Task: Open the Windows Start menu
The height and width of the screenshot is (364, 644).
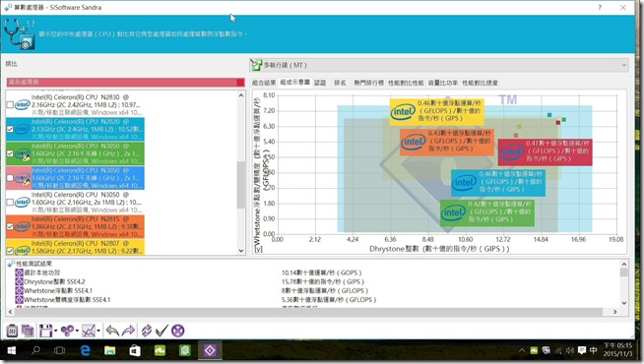Action: coord(12,350)
